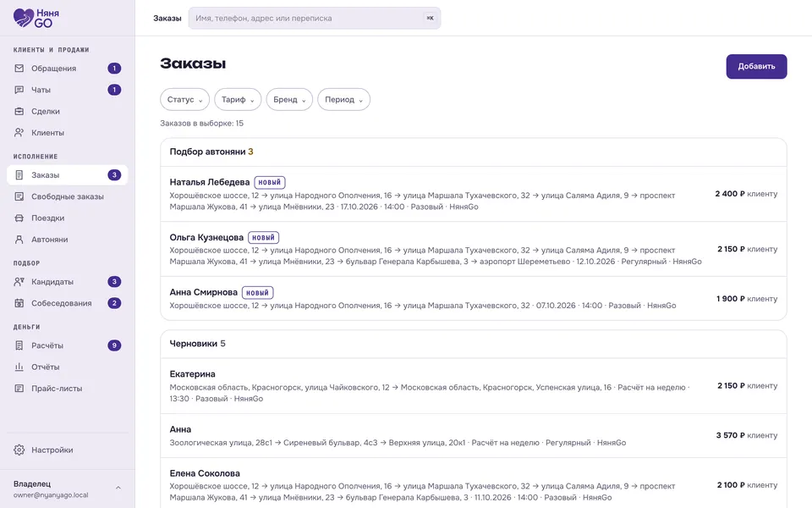
Task: Click owner@nyanyago.local email text
Action: tap(51, 495)
